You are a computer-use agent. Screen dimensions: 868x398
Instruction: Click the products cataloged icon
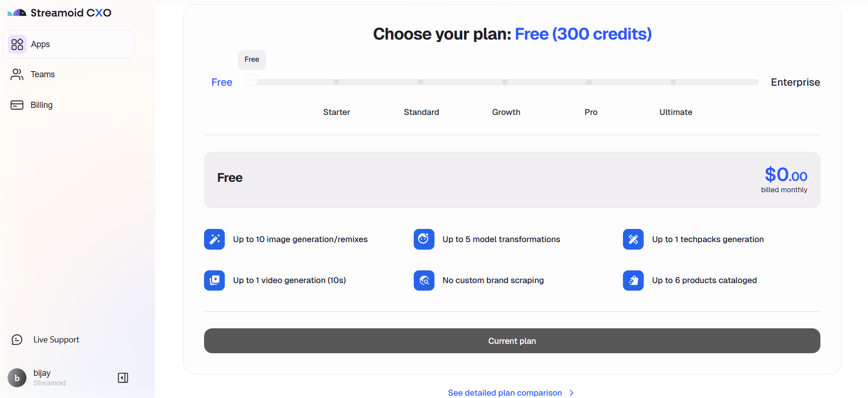coord(633,280)
